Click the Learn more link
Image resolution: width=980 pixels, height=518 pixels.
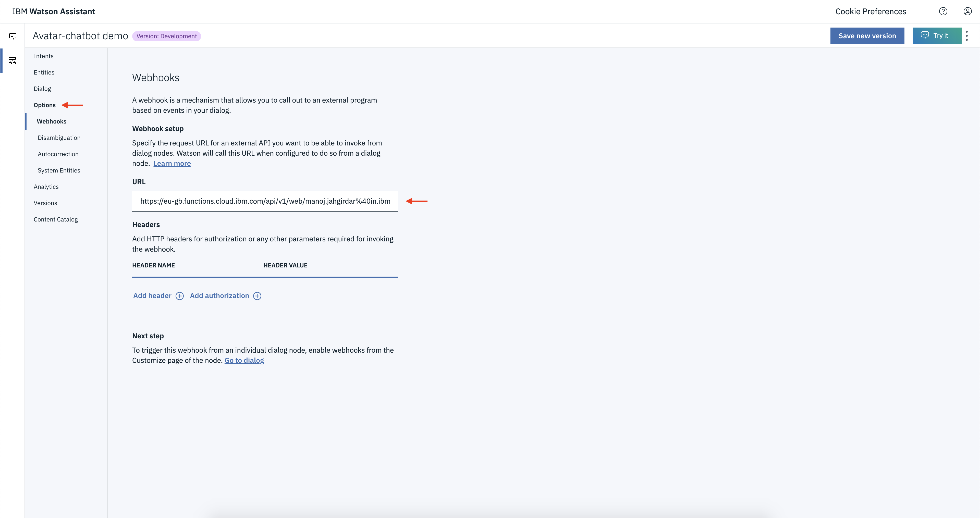(172, 164)
